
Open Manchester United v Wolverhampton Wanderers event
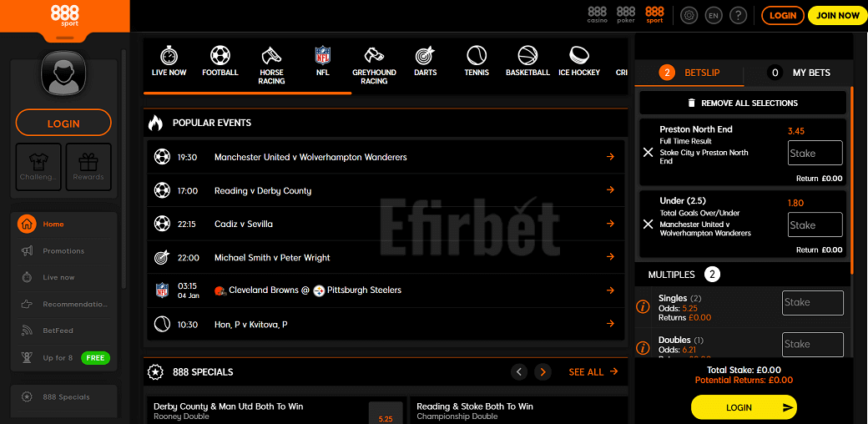pyautogui.click(x=386, y=157)
